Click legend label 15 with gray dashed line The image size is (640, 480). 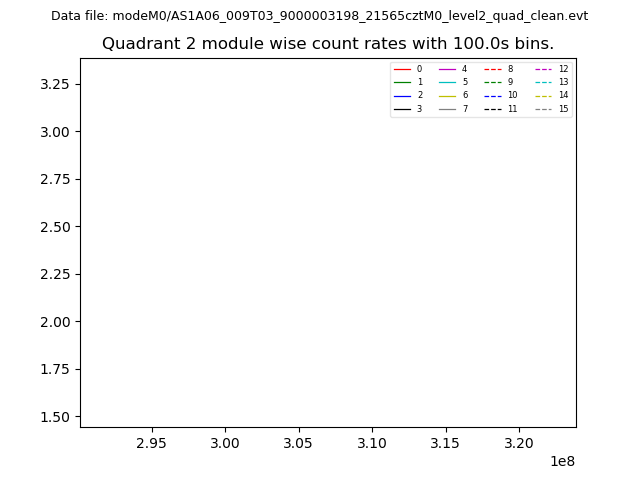[x=563, y=109]
